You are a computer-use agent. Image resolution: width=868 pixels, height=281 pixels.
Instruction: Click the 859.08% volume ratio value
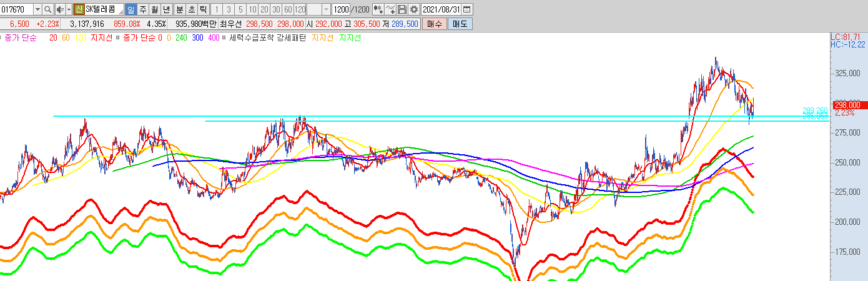127,24
